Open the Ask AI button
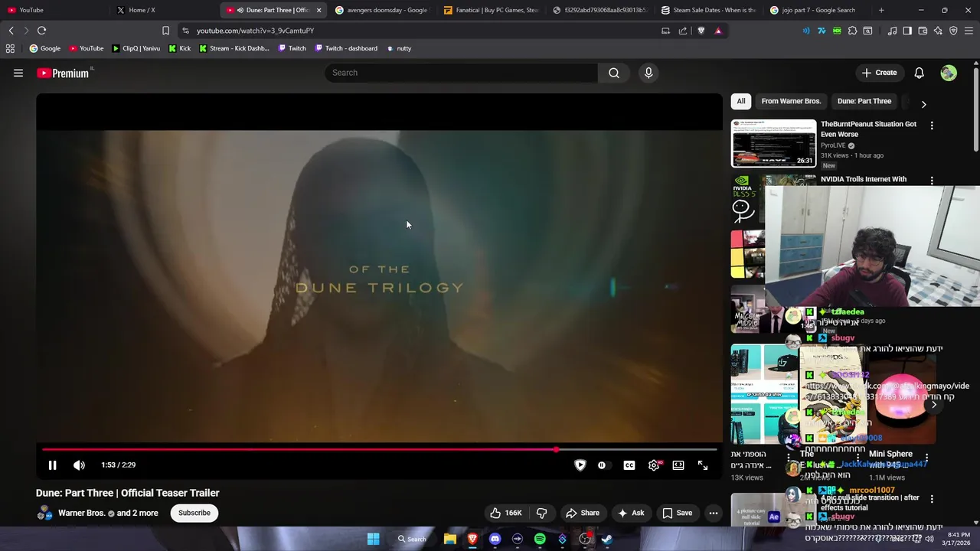980x551 pixels. click(631, 513)
